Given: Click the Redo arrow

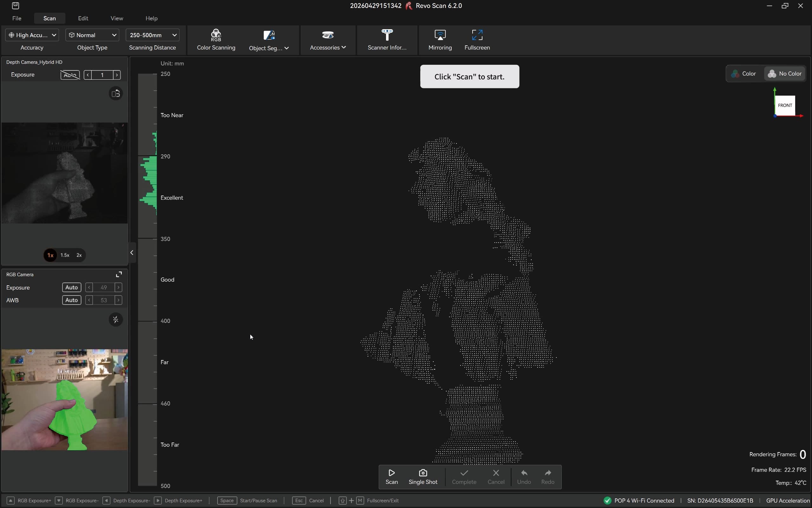Looking at the screenshot, I should point(547,473).
